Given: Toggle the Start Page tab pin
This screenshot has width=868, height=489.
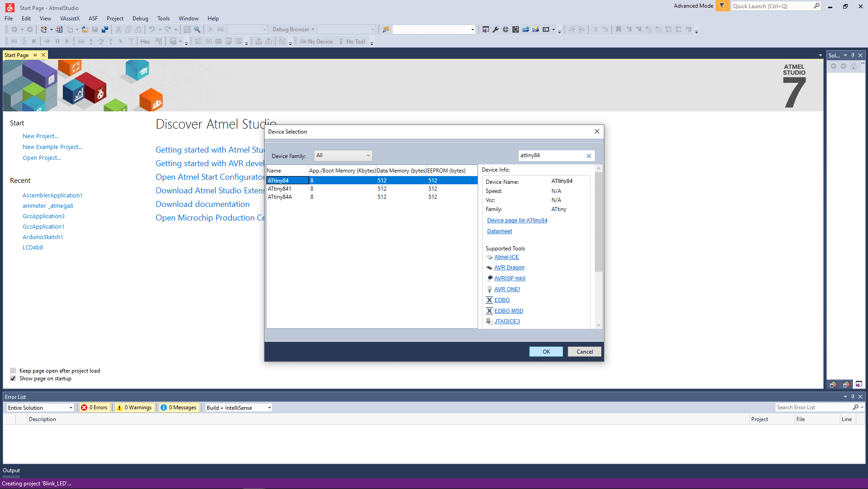Looking at the screenshot, I should click(35, 55).
